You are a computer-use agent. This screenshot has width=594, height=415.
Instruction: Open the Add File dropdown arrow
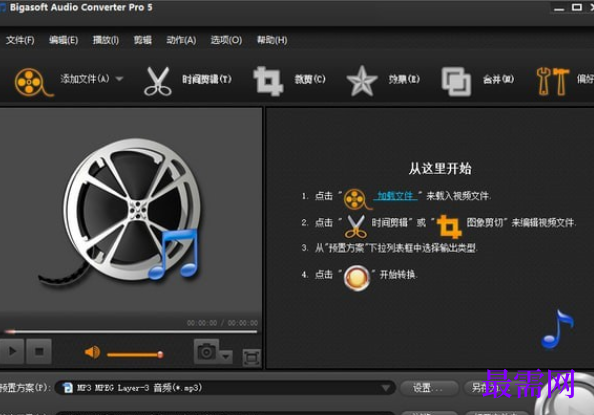(x=119, y=79)
